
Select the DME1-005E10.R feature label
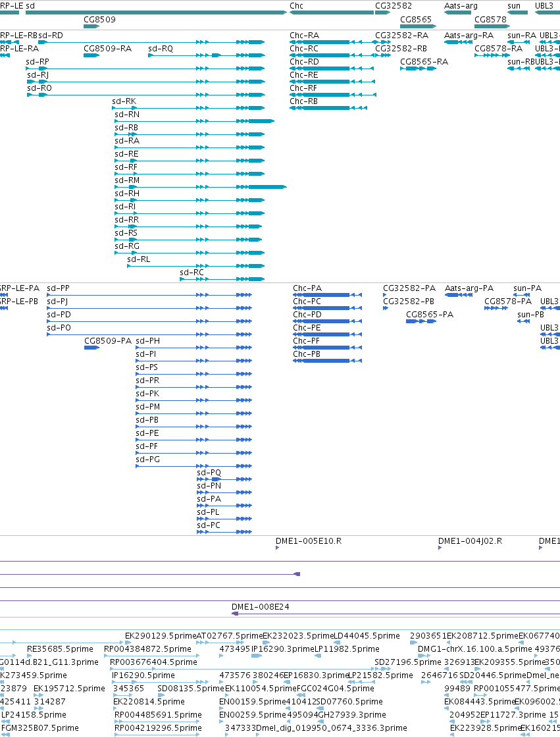[309, 540]
